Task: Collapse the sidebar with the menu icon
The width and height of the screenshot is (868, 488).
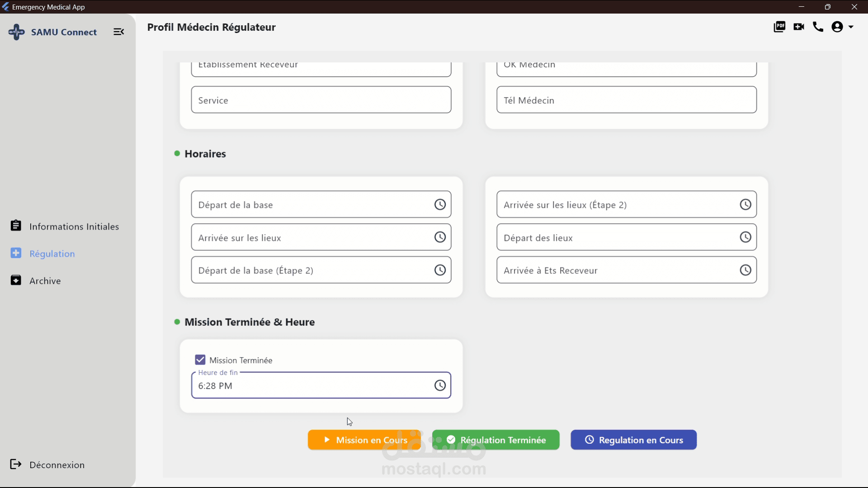Action: [118, 32]
